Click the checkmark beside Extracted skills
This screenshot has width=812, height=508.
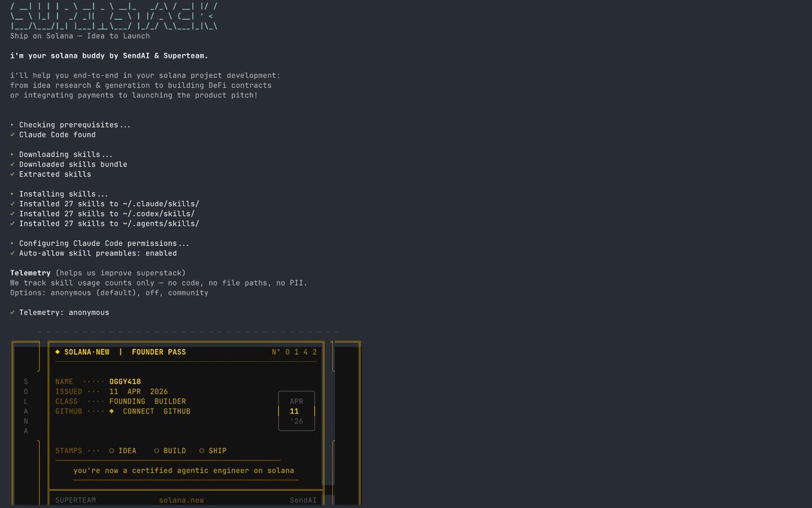(x=13, y=174)
